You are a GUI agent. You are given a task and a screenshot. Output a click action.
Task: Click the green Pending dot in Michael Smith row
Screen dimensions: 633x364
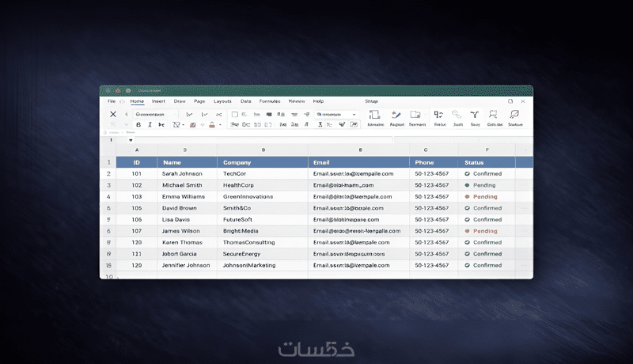point(467,185)
